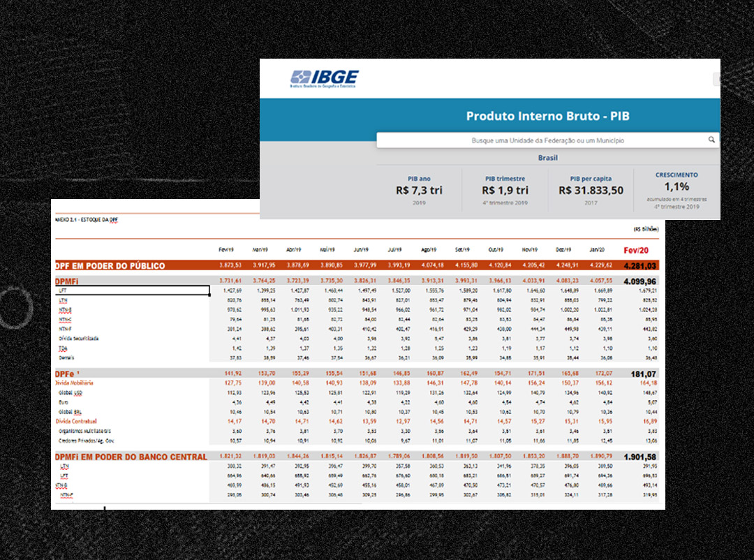Open the 'PIB ano' R$ 7,3 tri card
Image resolution: width=754 pixels, height=560 pixels.
[419, 191]
